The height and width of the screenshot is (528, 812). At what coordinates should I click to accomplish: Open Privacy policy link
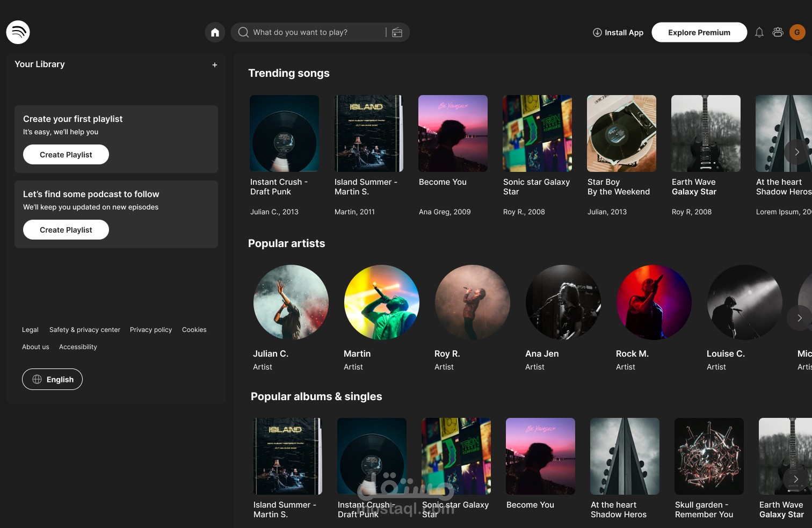151,330
